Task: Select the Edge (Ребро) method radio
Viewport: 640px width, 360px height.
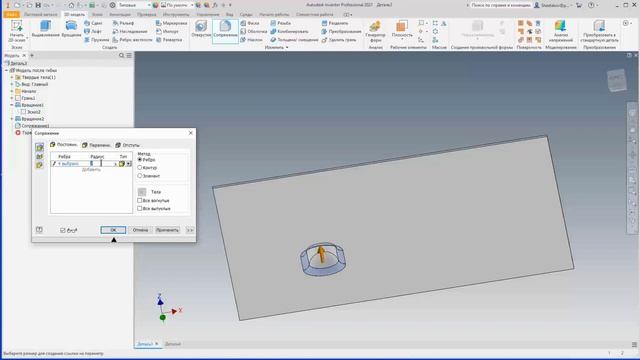Action: point(140,160)
